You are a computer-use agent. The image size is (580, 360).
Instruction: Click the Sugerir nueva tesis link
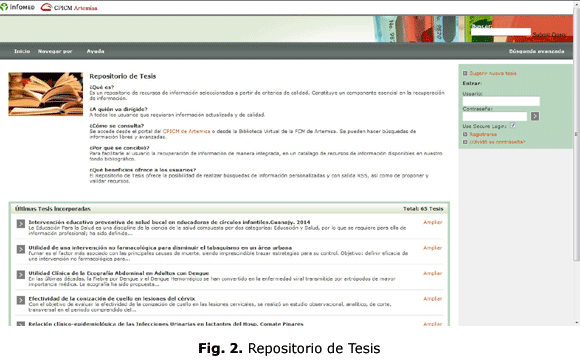tap(493, 73)
